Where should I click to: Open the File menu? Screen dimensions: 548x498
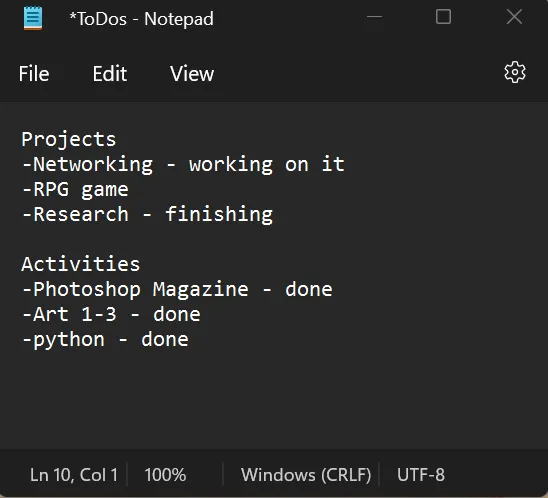pyautogui.click(x=34, y=73)
